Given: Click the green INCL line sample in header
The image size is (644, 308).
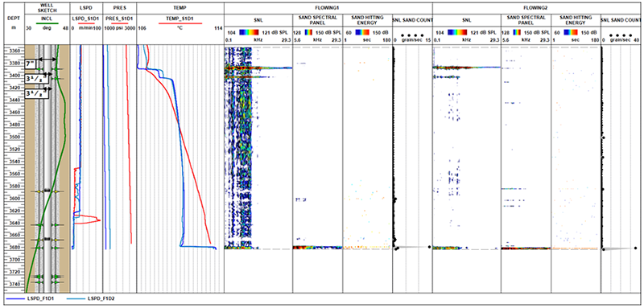Looking at the screenshot, I should 47,24.
